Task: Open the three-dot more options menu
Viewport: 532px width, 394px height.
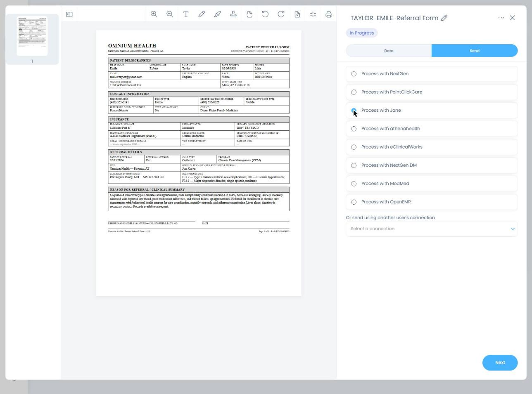Action: (x=501, y=18)
